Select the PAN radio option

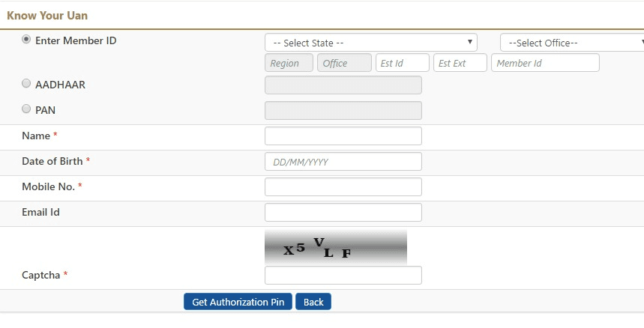[x=26, y=109]
